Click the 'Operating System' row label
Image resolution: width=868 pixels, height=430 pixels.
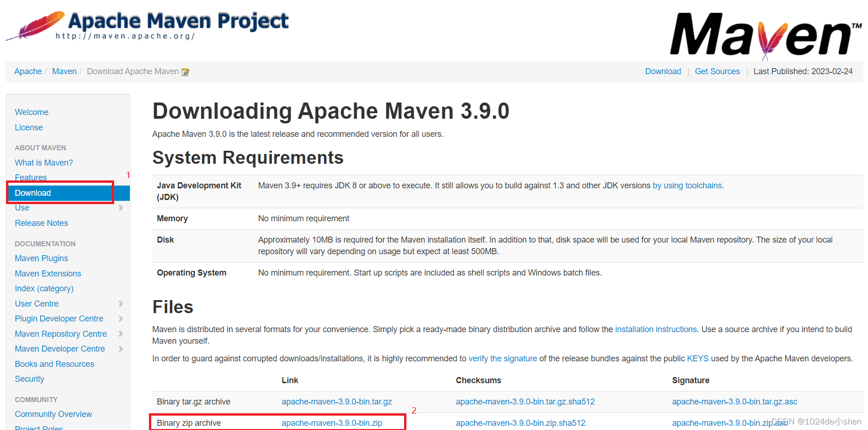(x=192, y=273)
